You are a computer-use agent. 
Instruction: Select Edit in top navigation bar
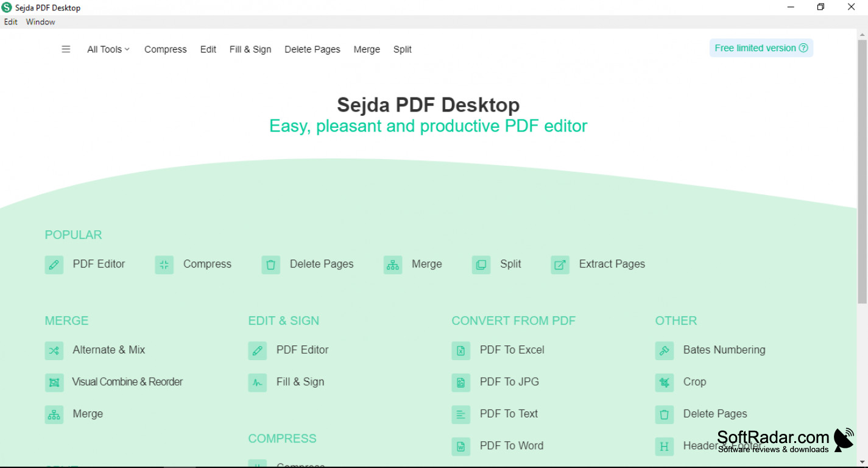(x=208, y=49)
